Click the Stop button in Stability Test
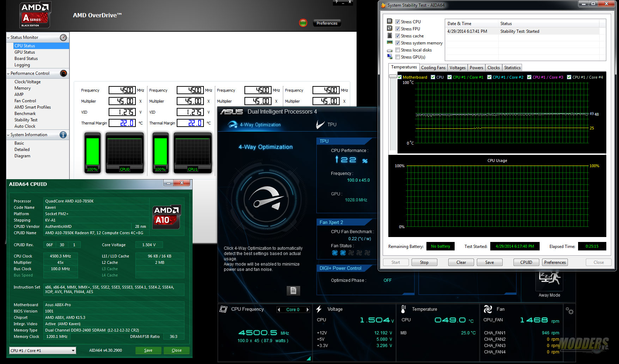Viewport: 619px width, 364px height. (424, 262)
